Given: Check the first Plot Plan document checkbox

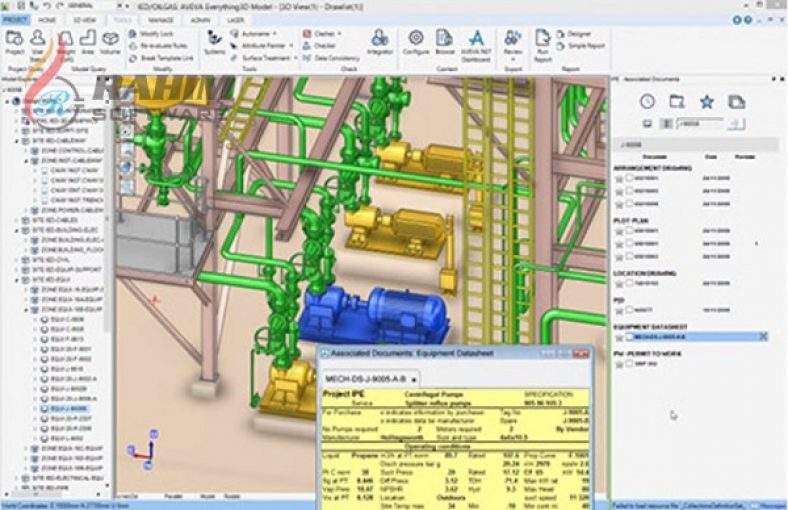Looking at the screenshot, I should (629, 231).
